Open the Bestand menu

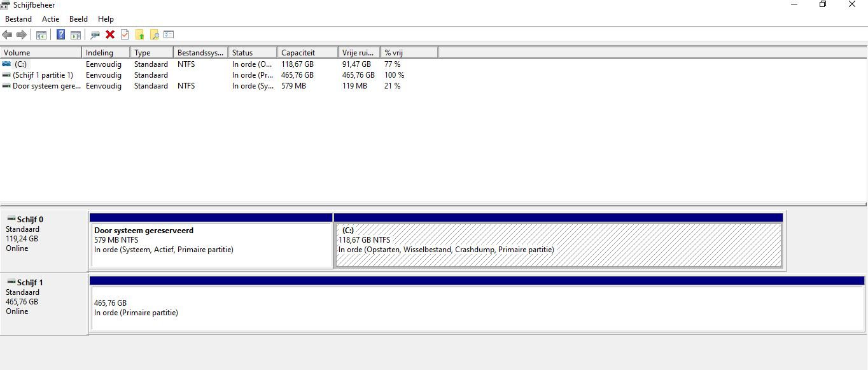tap(18, 19)
